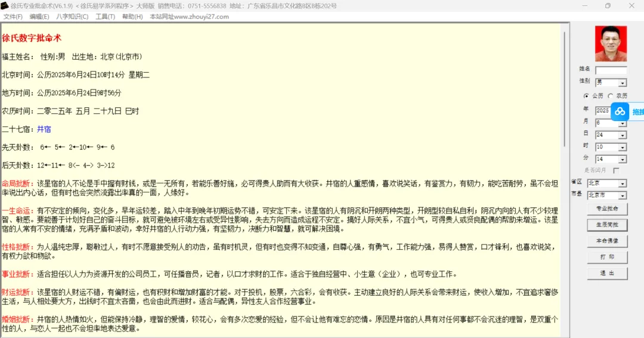Click the blue cloud floating widget icon

pos(620,111)
